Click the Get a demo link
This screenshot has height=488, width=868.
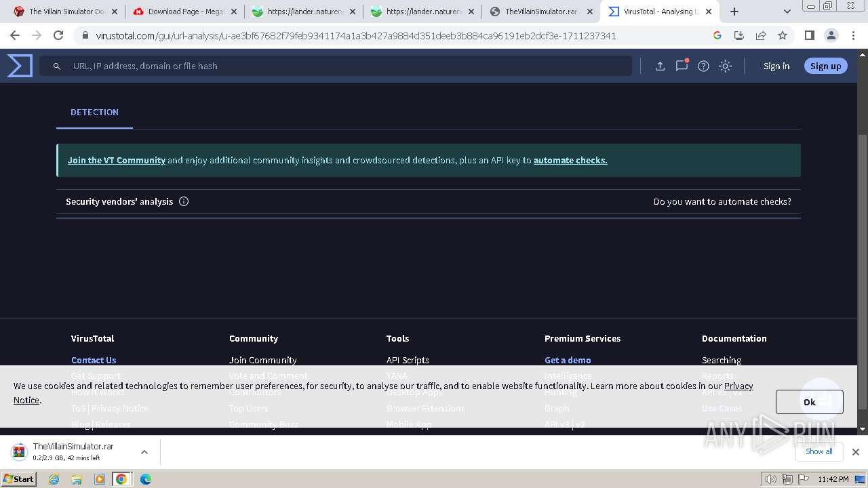coord(568,360)
